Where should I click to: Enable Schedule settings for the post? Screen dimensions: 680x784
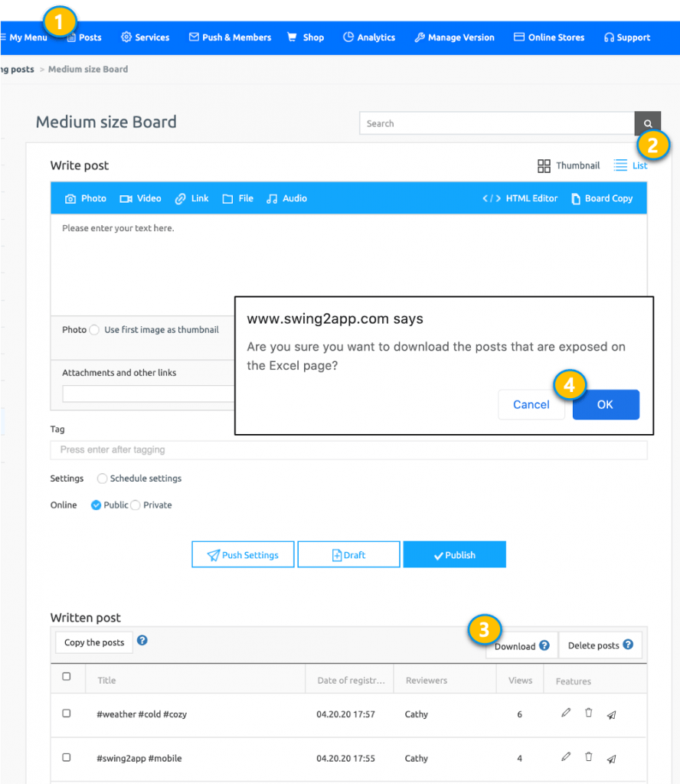pos(102,479)
